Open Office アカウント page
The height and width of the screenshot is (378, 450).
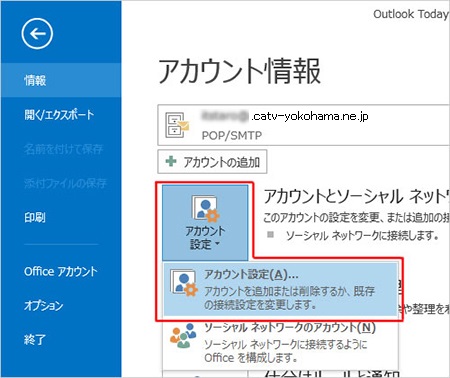(61, 271)
